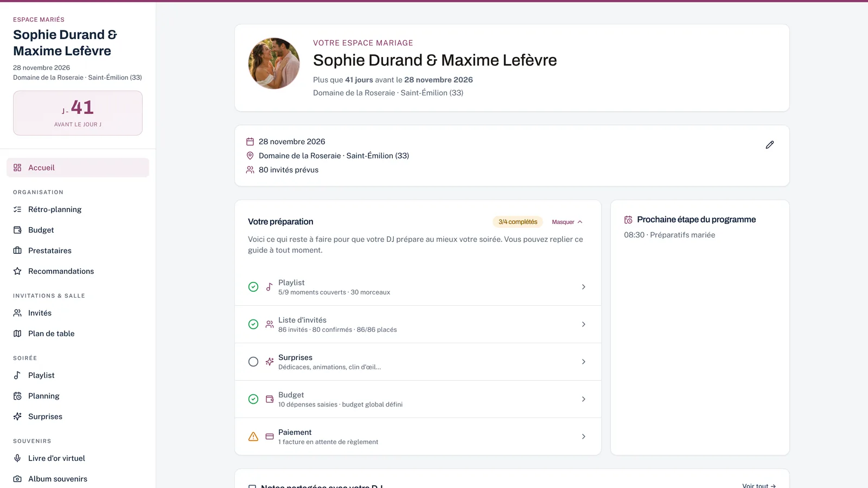Image resolution: width=868 pixels, height=488 pixels.
Task: Click the sidebar Playlist music note icon
Action: coord(17,375)
